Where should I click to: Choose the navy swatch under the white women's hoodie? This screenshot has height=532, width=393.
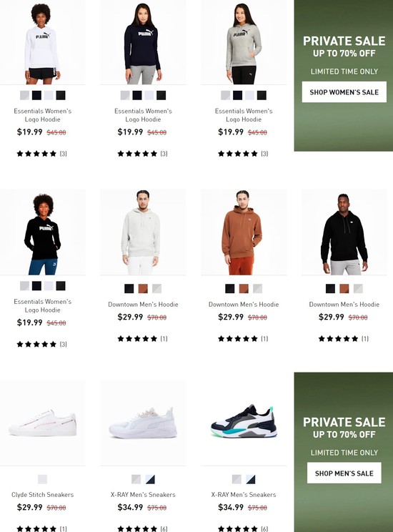coord(36,95)
